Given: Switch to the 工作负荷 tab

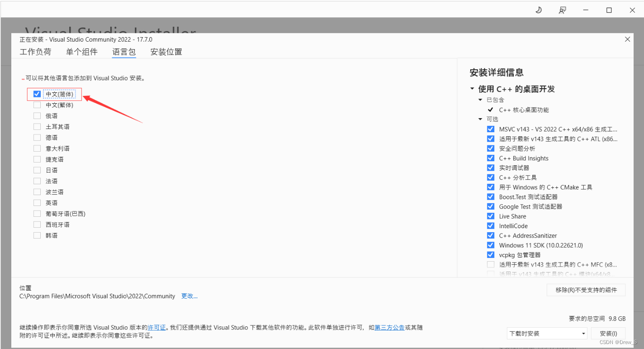Looking at the screenshot, I should tap(35, 52).
